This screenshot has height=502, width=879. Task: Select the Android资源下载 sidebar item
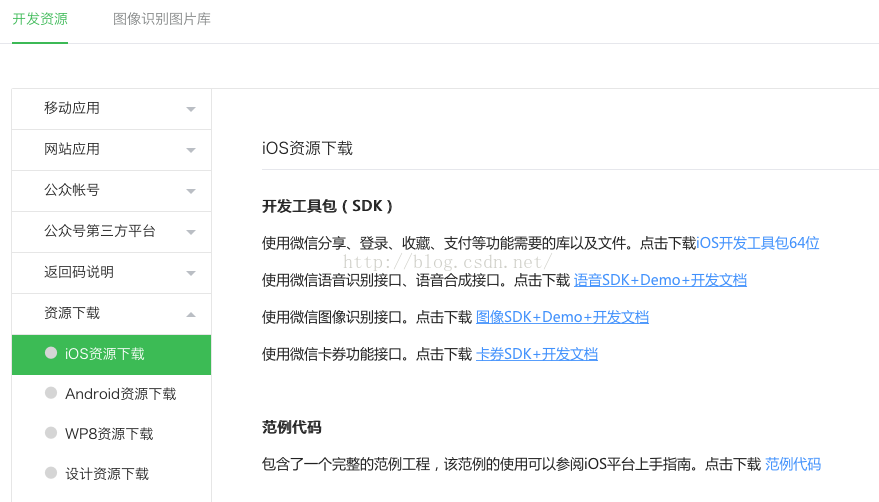coord(112,394)
